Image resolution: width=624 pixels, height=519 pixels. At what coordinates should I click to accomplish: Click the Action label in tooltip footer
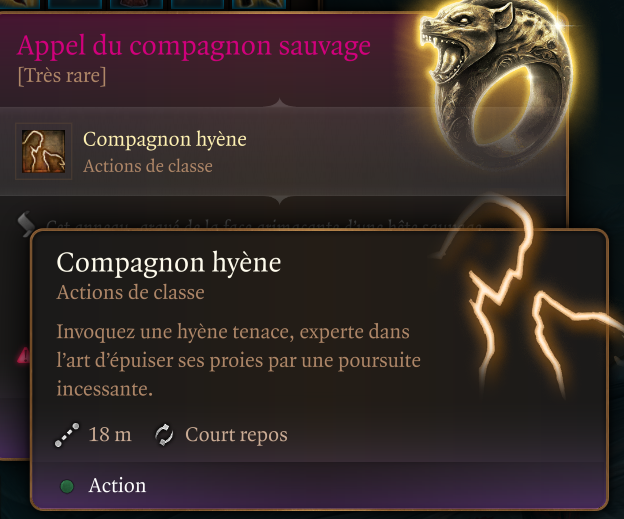117,486
